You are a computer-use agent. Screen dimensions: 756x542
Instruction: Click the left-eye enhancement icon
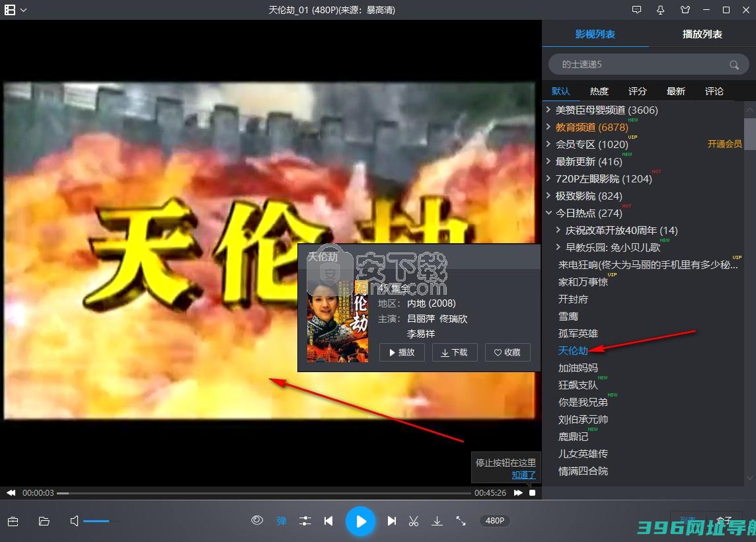pyautogui.click(x=257, y=520)
